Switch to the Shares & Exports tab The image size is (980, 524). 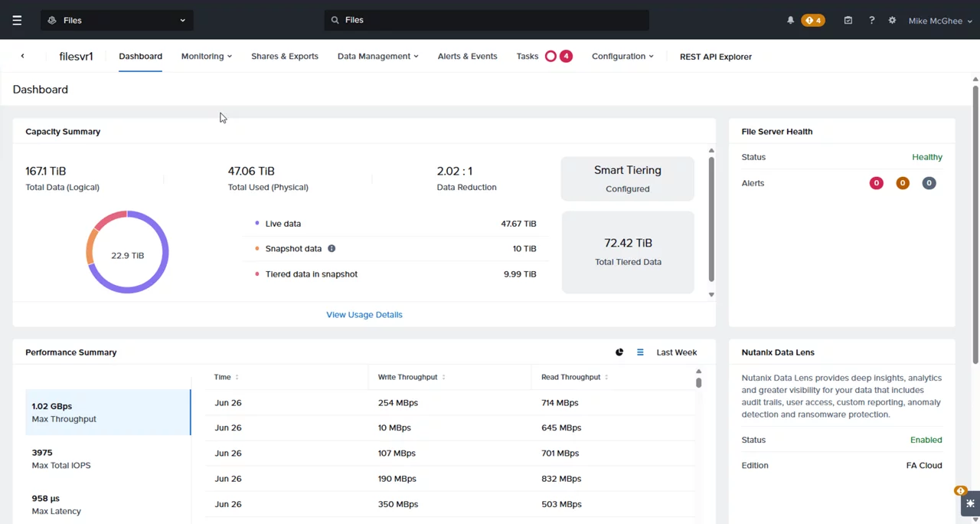tap(284, 56)
